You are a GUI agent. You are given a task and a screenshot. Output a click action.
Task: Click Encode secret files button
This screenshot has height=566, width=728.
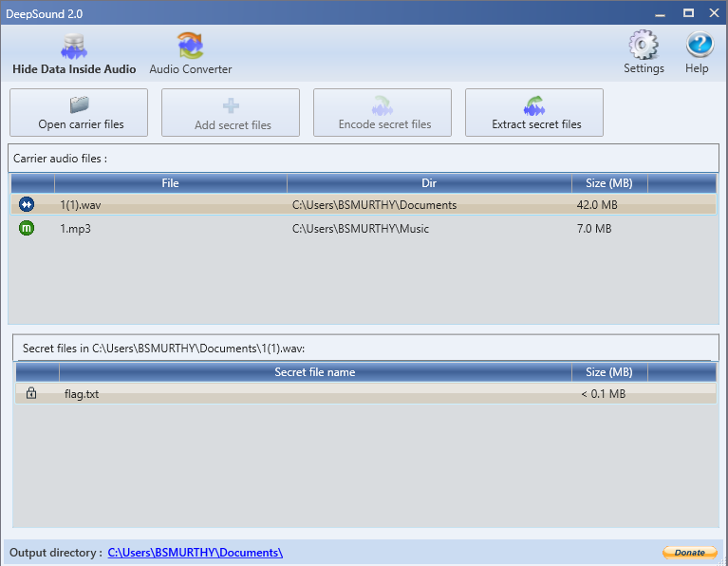point(383,112)
